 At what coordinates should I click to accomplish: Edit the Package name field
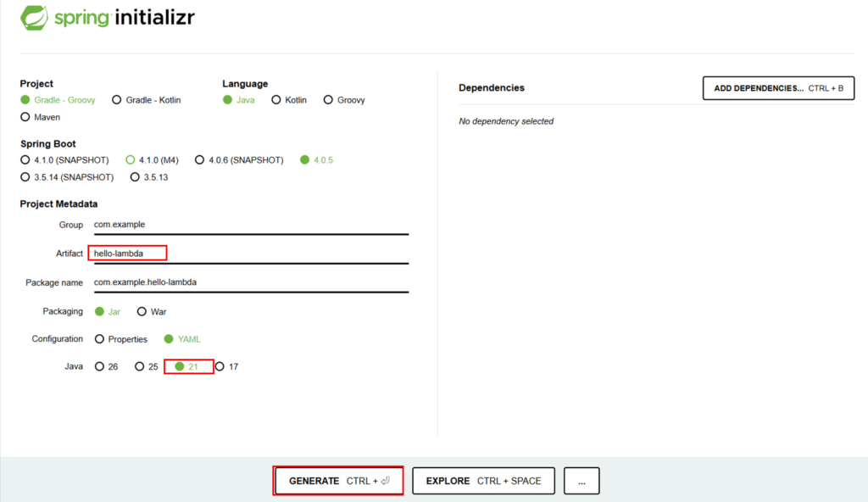tap(250, 282)
